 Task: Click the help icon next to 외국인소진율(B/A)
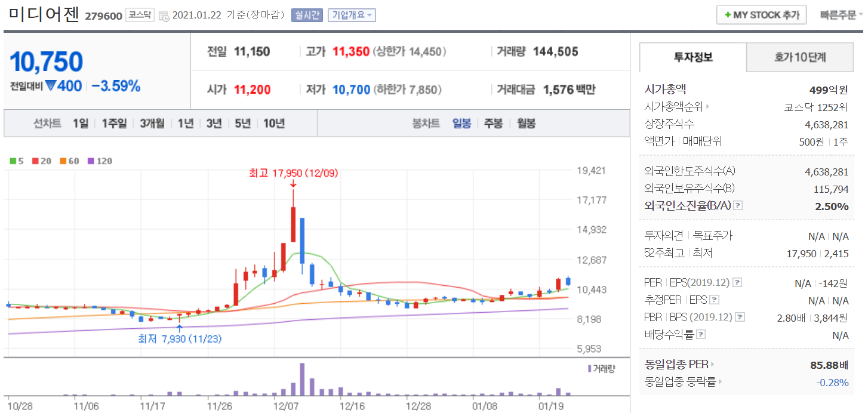coord(738,206)
